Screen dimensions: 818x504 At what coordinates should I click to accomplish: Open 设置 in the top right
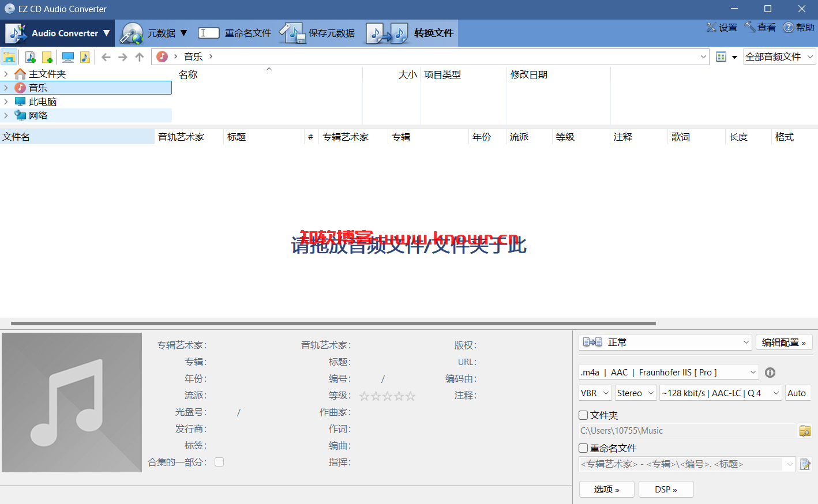click(722, 27)
